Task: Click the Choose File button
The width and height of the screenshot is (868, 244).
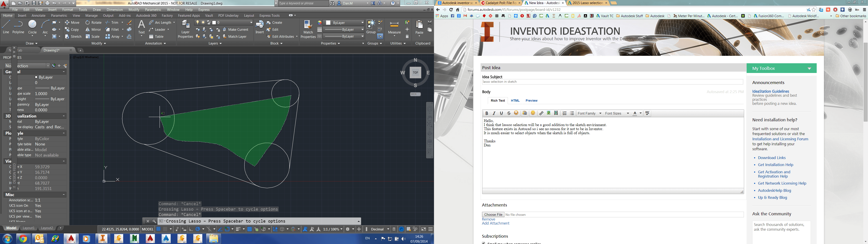Action: (x=493, y=214)
